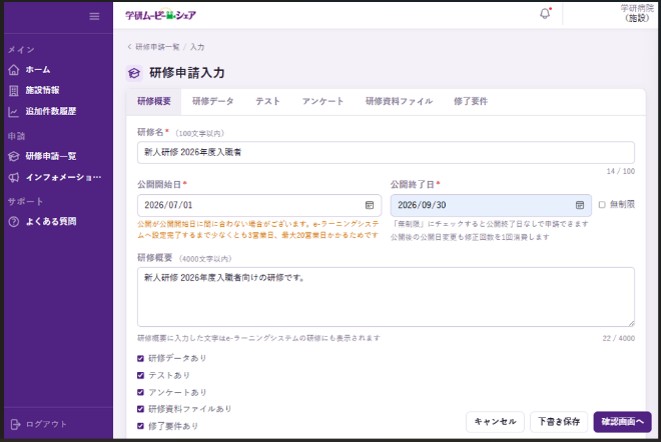The image size is (661, 442).
Task: Open 研修申請一覧 in sidebar
Action: coord(51,156)
